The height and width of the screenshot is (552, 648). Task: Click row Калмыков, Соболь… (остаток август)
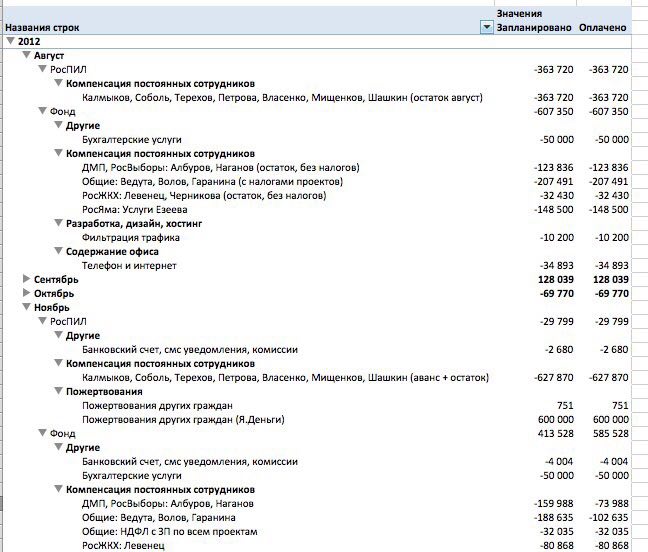[x=282, y=98]
